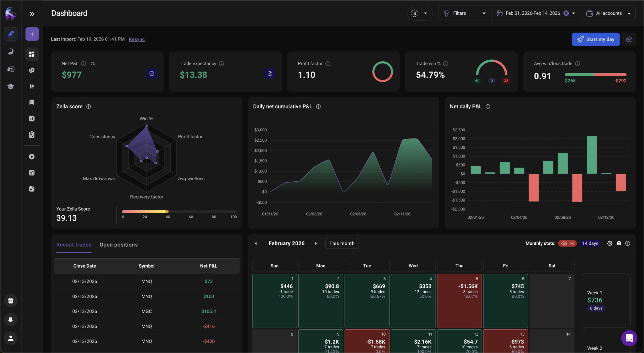Image resolution: width=644 pixels, height=353 pixels.
Task: Click the purple plus add trade button
Action: (x=32, y=34)
